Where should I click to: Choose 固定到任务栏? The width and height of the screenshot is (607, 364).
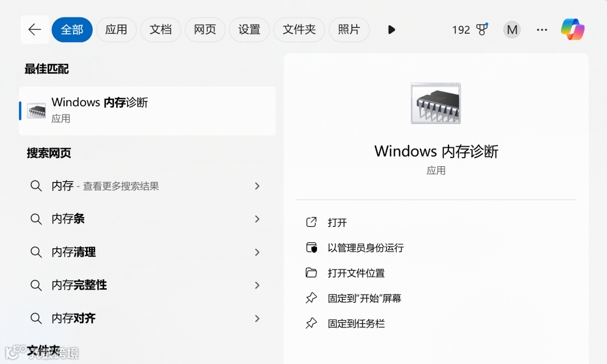(356, 324)
